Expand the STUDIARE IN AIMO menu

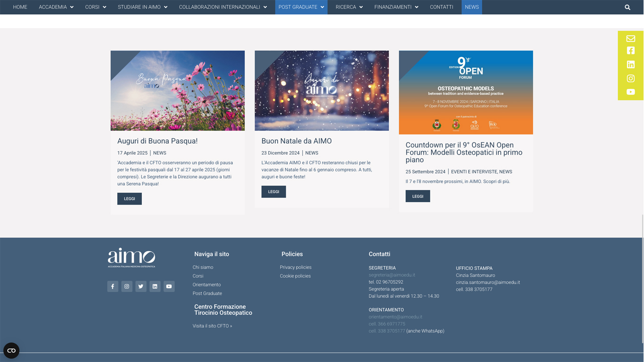pos(142,7)
